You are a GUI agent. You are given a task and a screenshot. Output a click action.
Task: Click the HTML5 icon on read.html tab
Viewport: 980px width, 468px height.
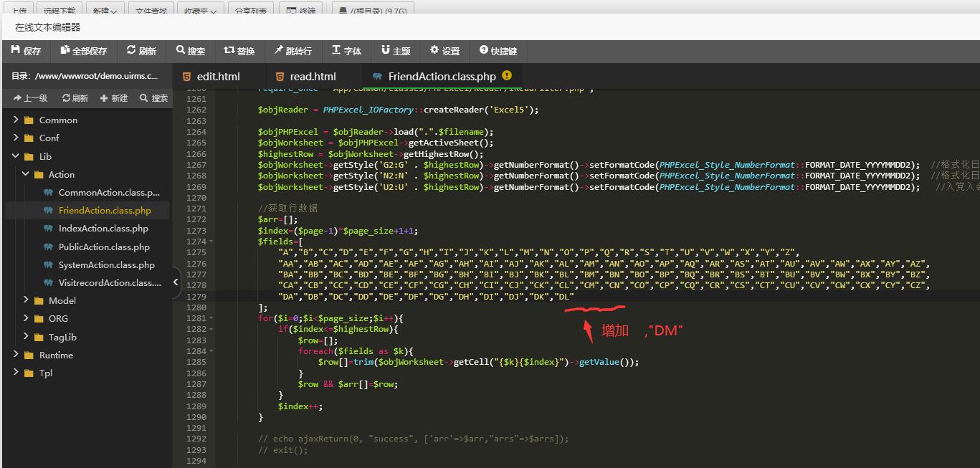[x=280, y=76]
